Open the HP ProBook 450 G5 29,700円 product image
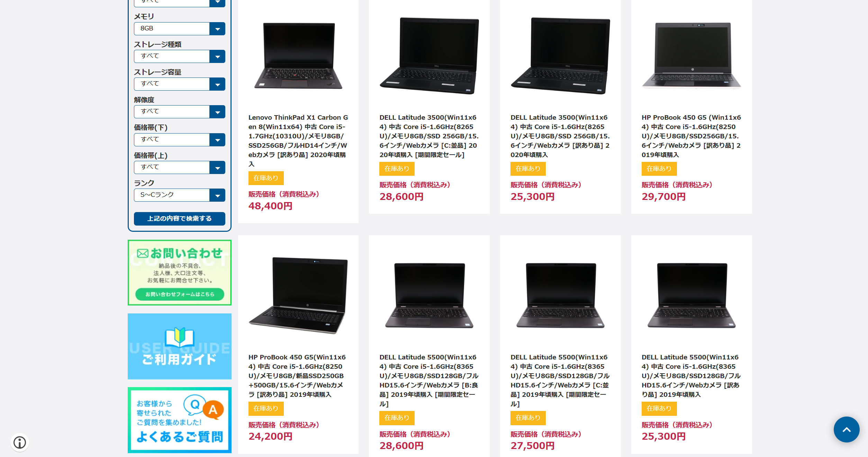 click(691, 55)
